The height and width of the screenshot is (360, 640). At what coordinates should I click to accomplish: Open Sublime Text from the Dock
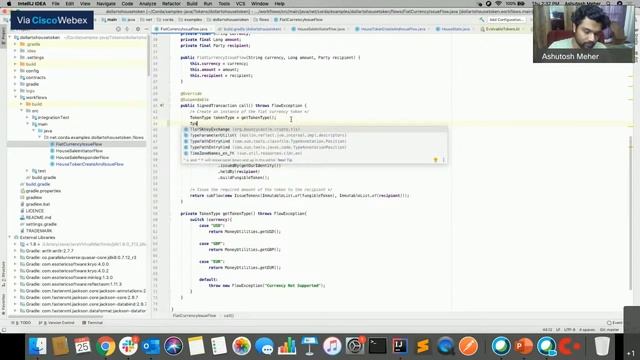coord(423,346)
